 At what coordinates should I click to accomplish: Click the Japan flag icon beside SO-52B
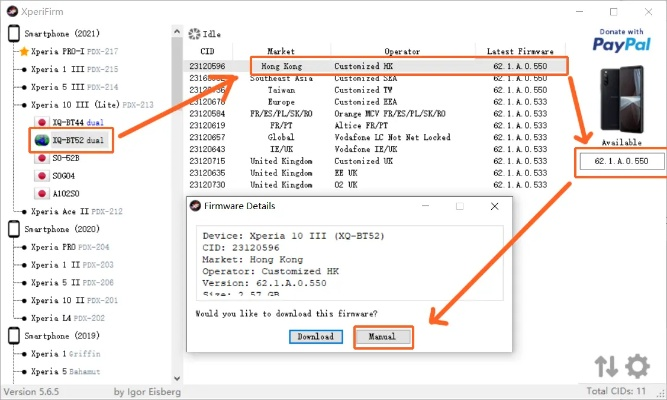[42, 158]
